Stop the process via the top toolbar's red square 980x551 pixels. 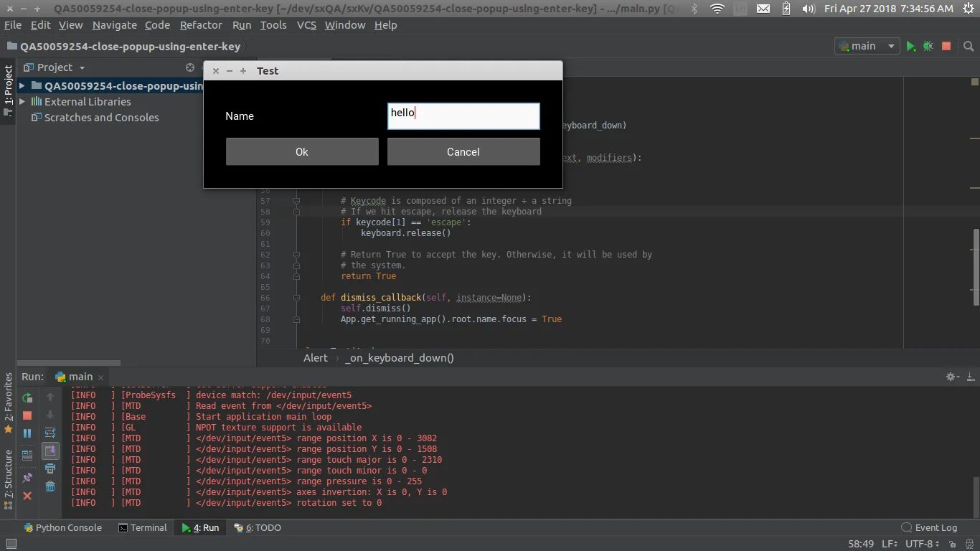(x=946, y=46)
